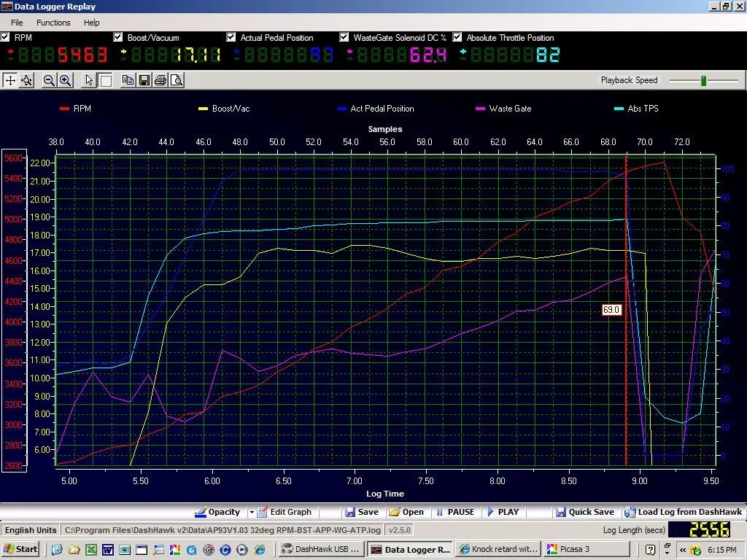This screenshot has height=560, width=747.
Task: Open the Help menu
Action: coord(91,23)
